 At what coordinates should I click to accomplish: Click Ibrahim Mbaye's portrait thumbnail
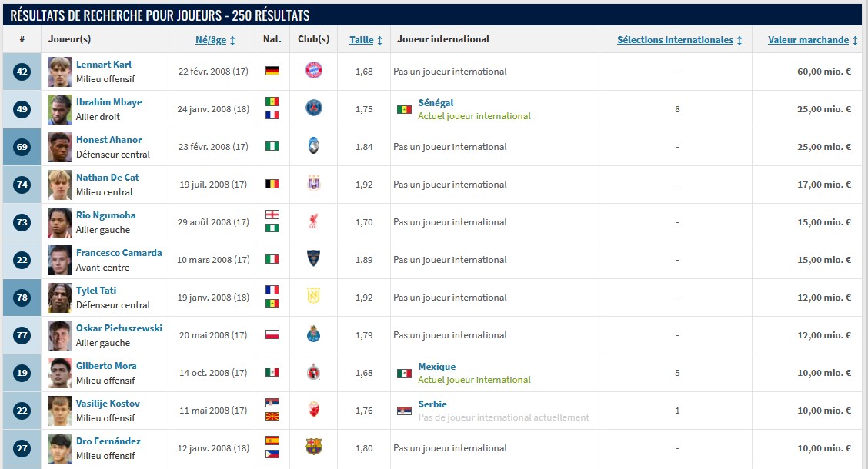[x=60, y=109]
